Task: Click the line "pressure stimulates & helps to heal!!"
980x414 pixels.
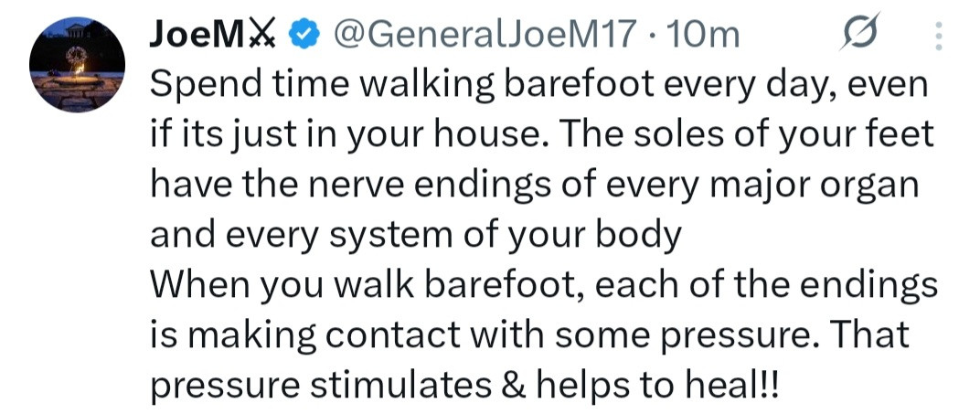Action: [x=466, y=385]
